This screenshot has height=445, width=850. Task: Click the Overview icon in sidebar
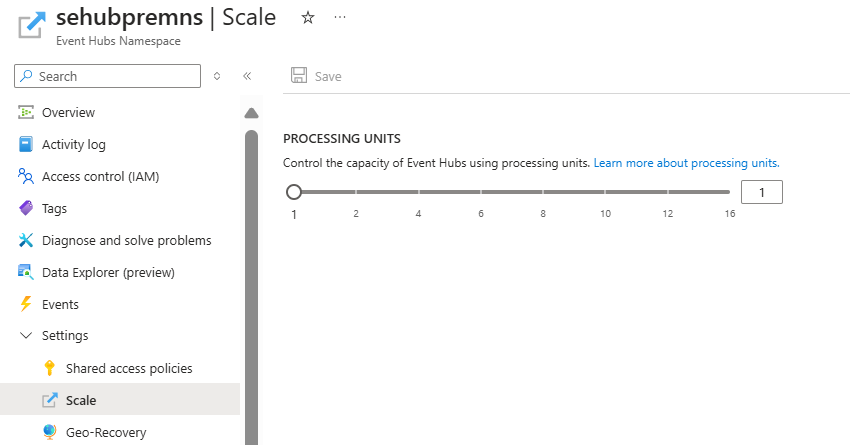[x=26, y=113]
